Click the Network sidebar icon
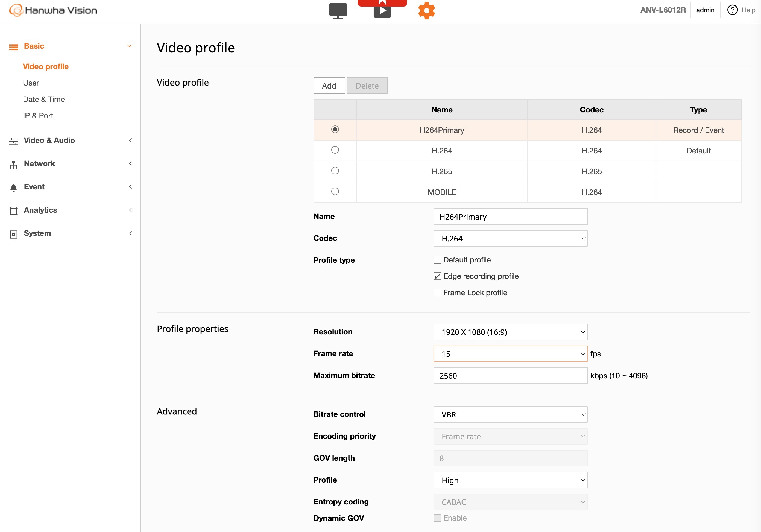761x532 pixels. click(x=14, y=164)
